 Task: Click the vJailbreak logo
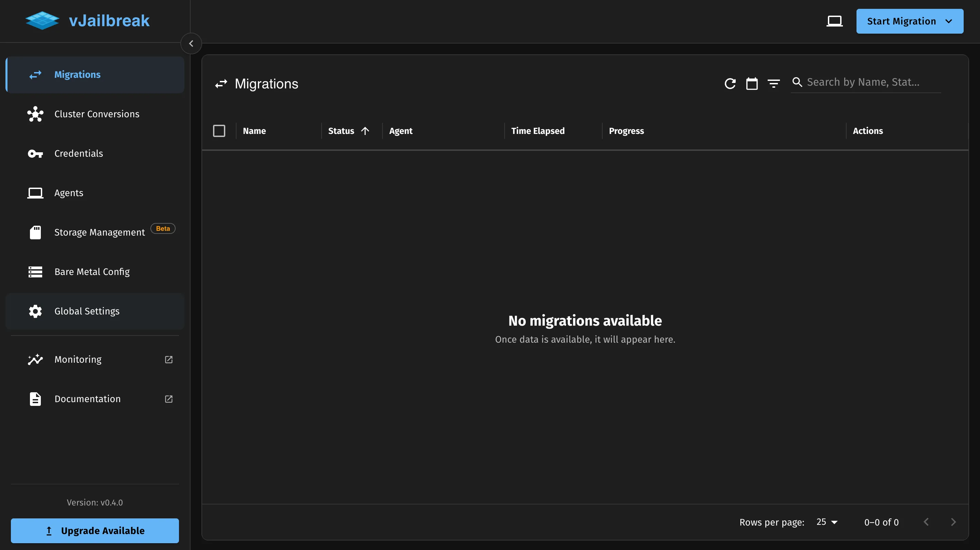pyautogui.click(x=43, y=20)
